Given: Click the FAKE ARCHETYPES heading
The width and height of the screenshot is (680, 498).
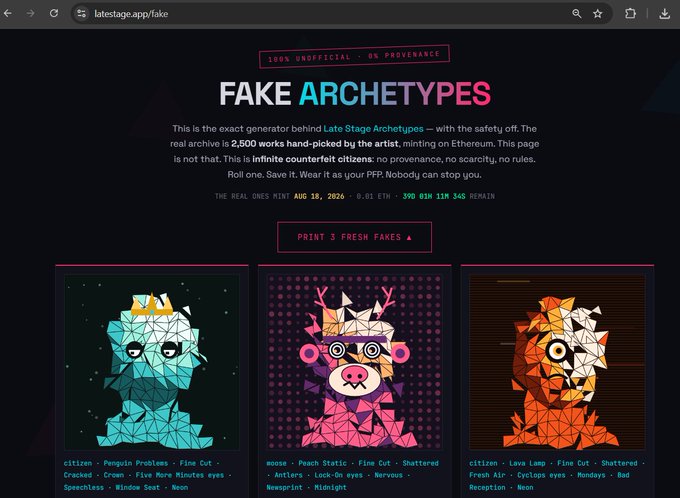Looking at the screenshot, I should 355,94.
